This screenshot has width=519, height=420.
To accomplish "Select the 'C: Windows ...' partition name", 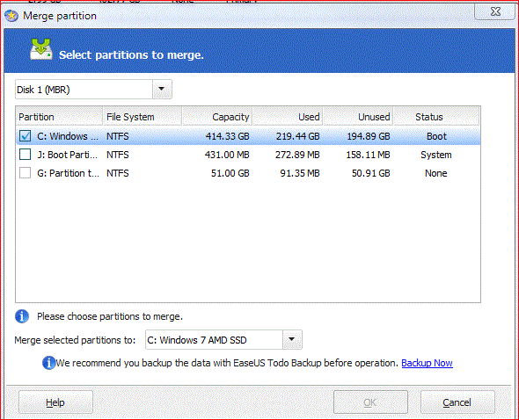I will click(x=68, y=136).
